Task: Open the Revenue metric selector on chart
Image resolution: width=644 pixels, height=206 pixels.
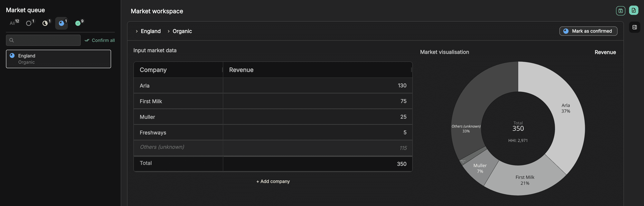Action: click(605, 52)
